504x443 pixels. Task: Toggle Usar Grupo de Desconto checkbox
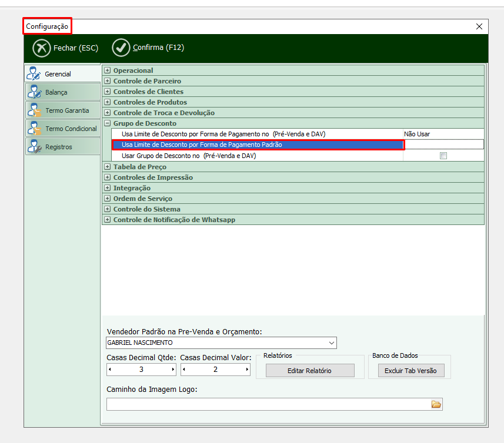coord(443,156)
